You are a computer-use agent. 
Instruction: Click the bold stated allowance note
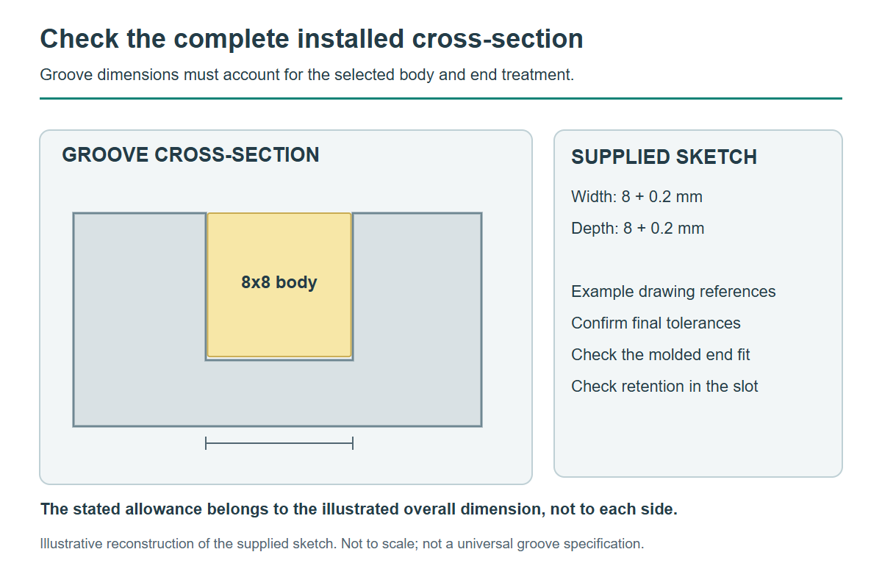[359, 509]
